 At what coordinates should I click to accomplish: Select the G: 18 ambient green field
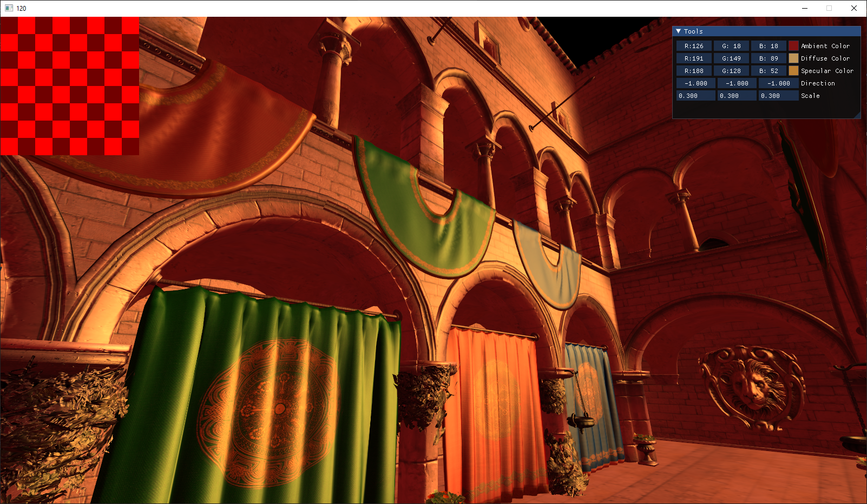point(732,45)
